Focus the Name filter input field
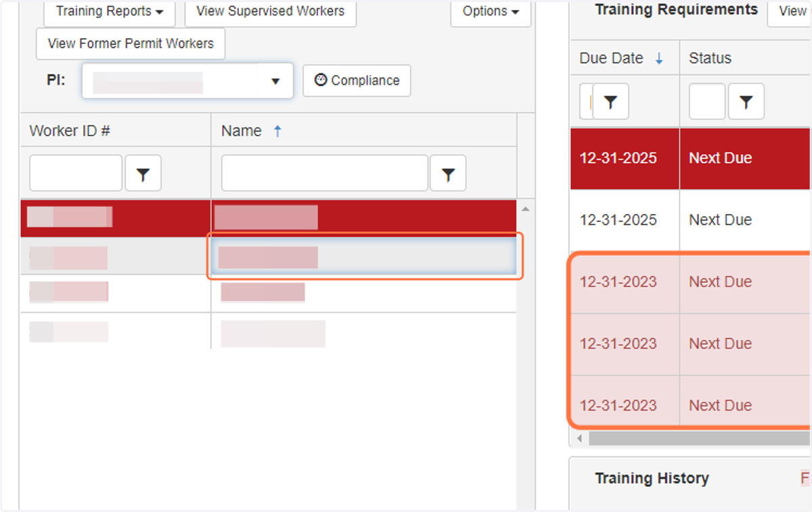The height and width of the screenshot is (512, 812). pyautogui.click(x=325, y=173)
